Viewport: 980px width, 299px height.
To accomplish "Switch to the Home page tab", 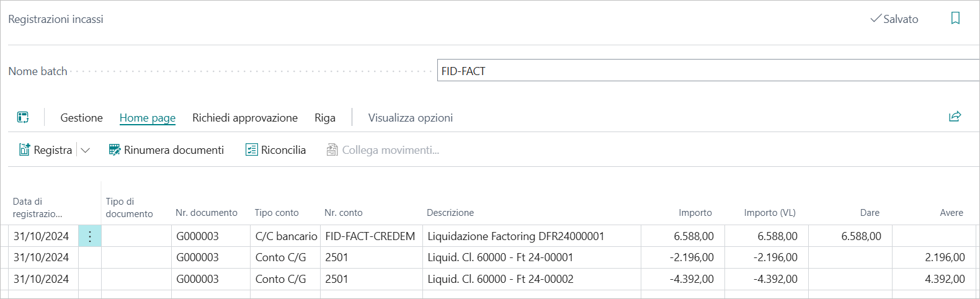I will pyautogui.click(x=148, y=118).
